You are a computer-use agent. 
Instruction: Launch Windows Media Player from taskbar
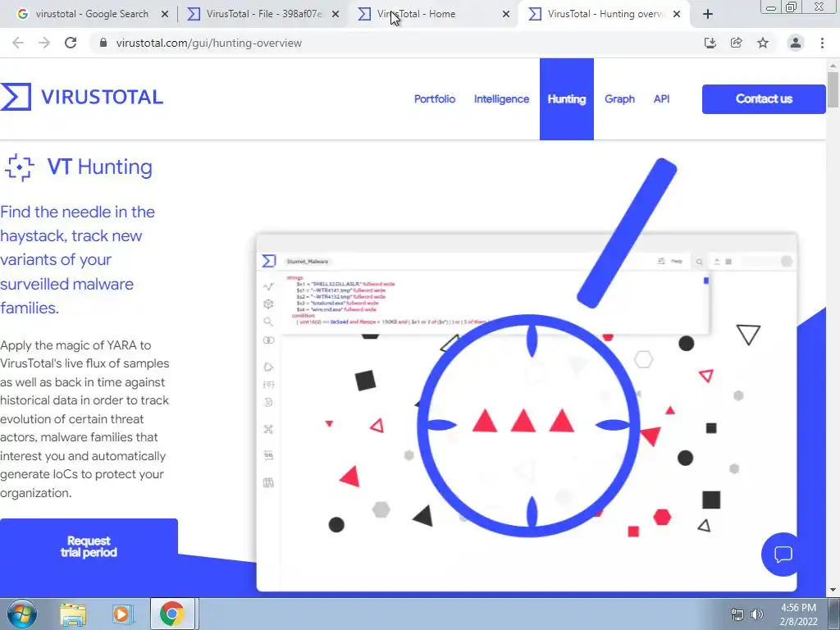(x=122, y=614)
